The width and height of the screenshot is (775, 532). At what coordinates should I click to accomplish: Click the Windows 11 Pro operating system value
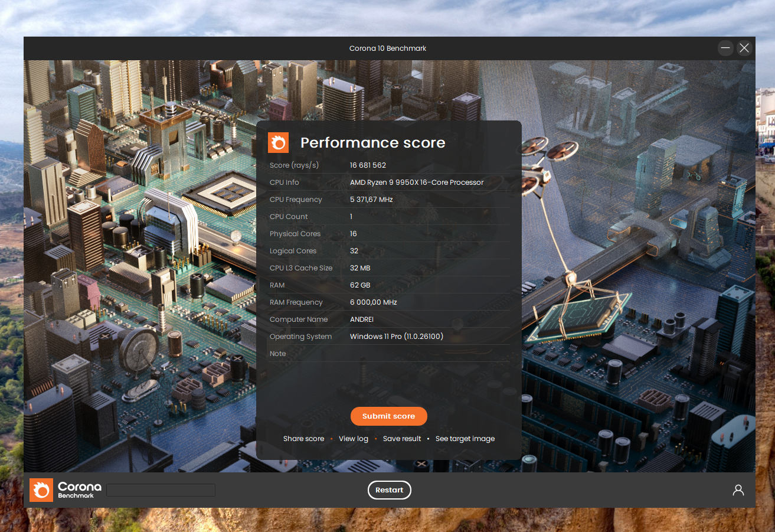click(397, 337)
